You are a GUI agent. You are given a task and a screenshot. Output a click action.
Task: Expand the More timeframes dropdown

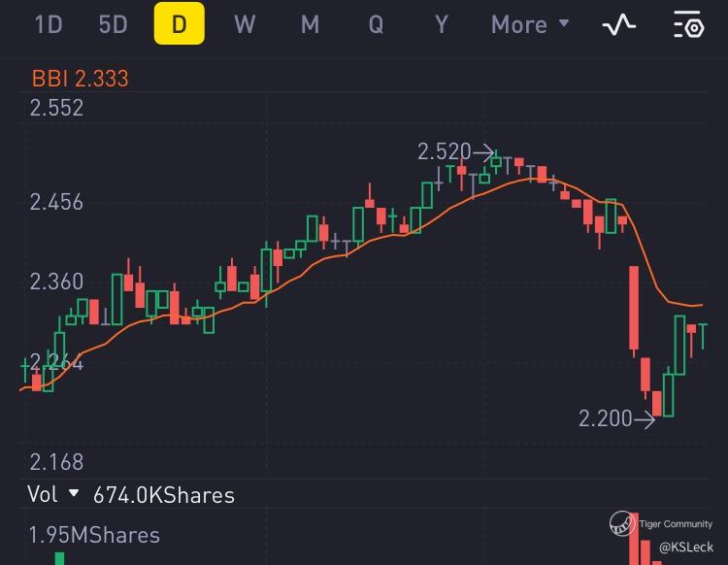pos(530,25)
